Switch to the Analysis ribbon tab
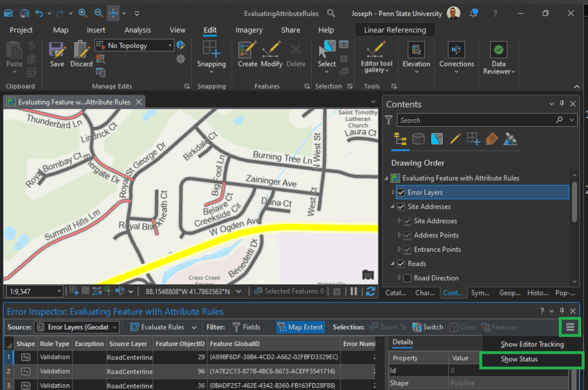 click(138, 30)
